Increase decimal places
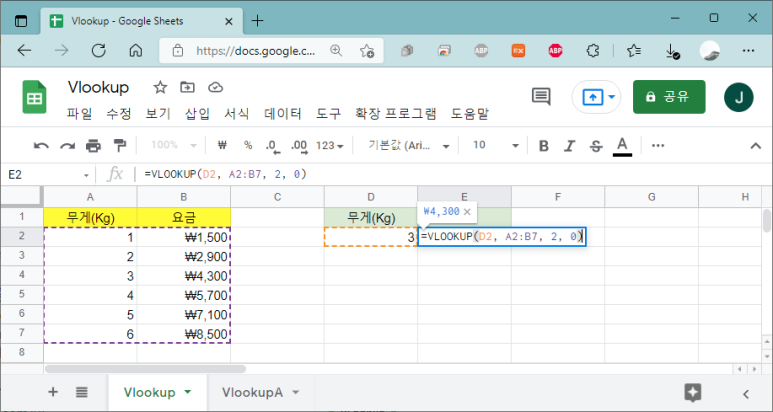 [299, 145]
